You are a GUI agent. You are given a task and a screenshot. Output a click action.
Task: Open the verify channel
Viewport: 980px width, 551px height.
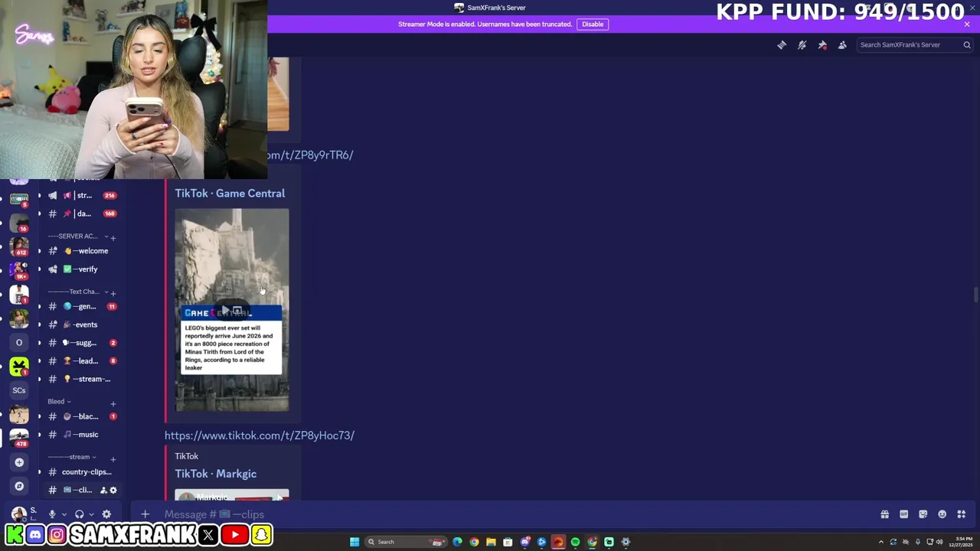(x=81, y=269)
